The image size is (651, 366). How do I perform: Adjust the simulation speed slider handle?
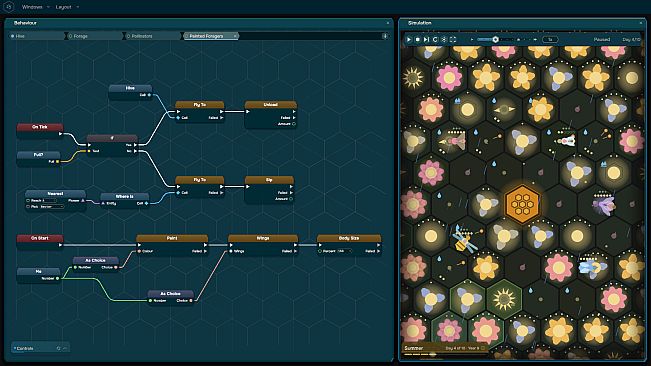tap(495, 39)
